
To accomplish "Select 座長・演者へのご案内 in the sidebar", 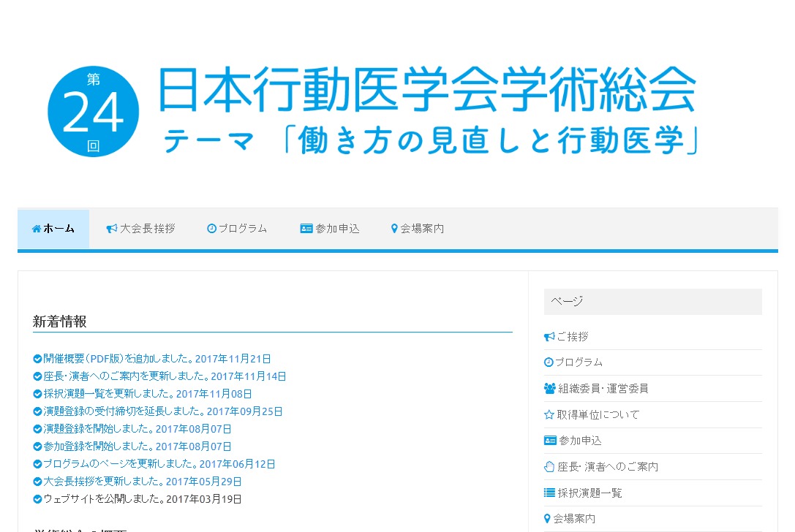I will 608,467.
